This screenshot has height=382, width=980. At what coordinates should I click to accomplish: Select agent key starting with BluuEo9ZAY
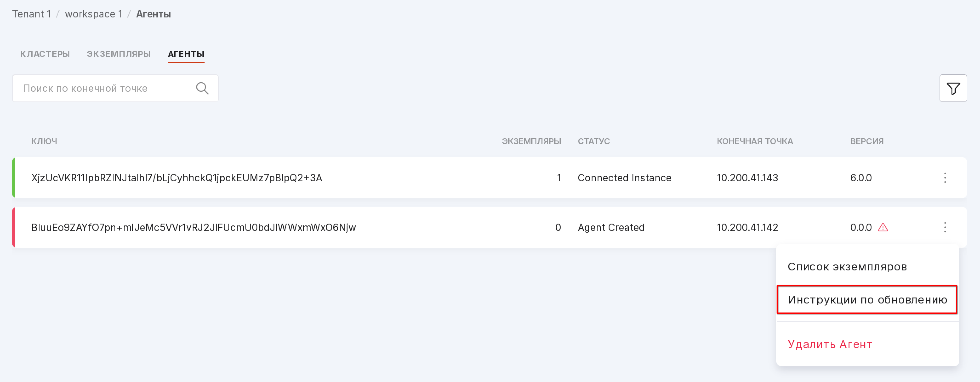click(193, 227)
